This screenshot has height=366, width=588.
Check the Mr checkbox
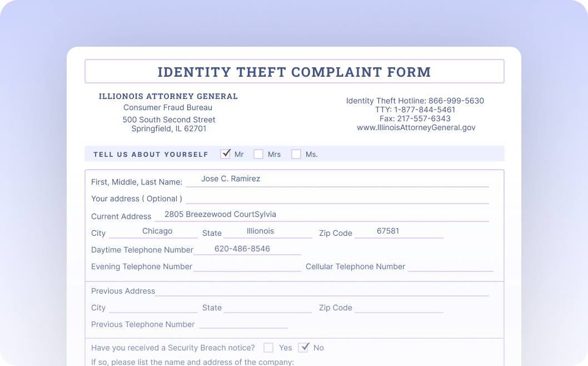point(225,154)
